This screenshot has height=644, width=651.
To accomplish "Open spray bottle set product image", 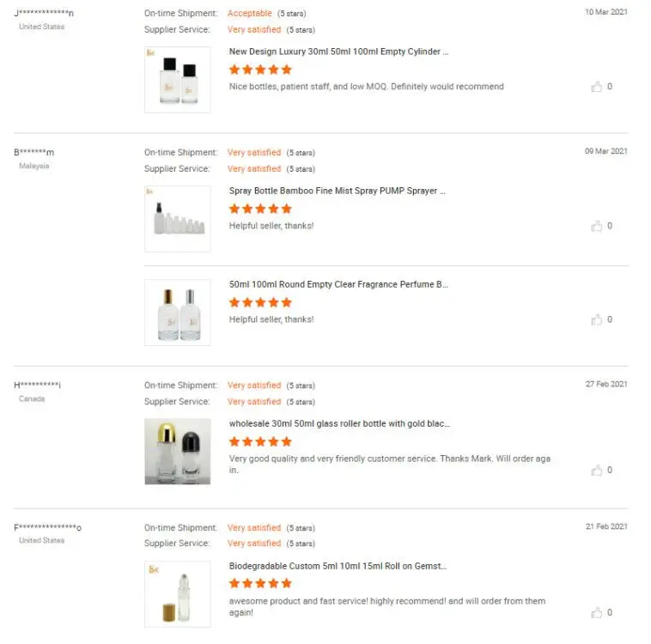I will click(178, 219).
